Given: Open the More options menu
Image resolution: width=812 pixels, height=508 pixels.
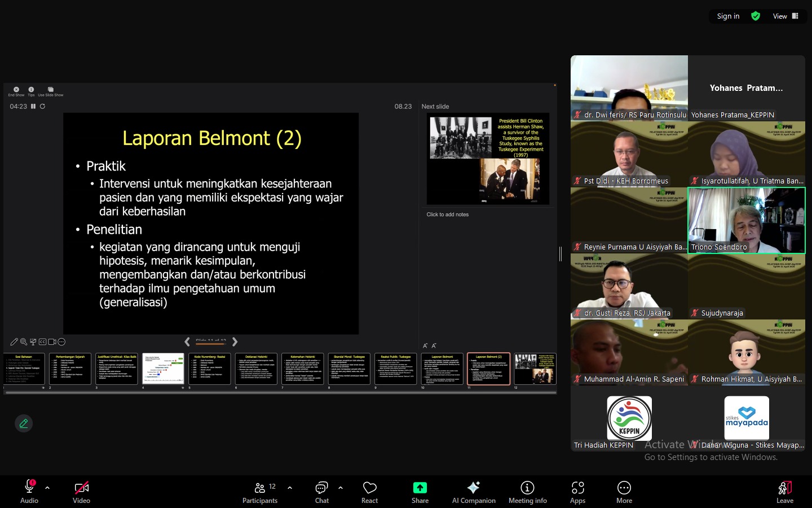Looking at the screenshot, I should coord(624,491).
